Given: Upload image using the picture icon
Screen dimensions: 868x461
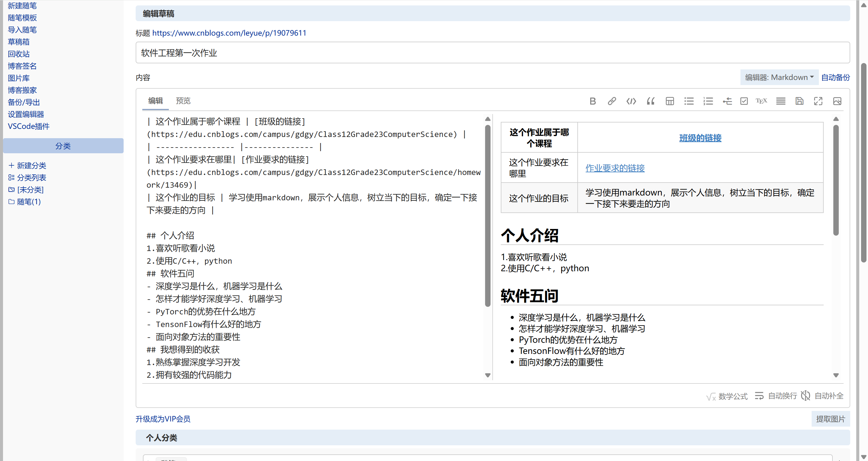Looking at the screenshot, I should tap(837, 101).
